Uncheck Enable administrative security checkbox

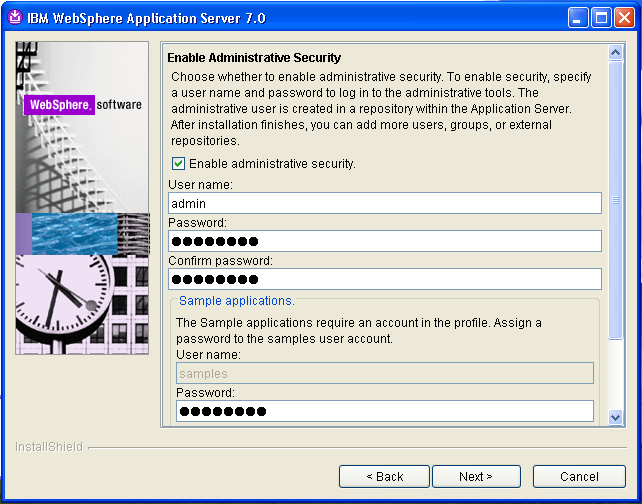coord(178,164)
